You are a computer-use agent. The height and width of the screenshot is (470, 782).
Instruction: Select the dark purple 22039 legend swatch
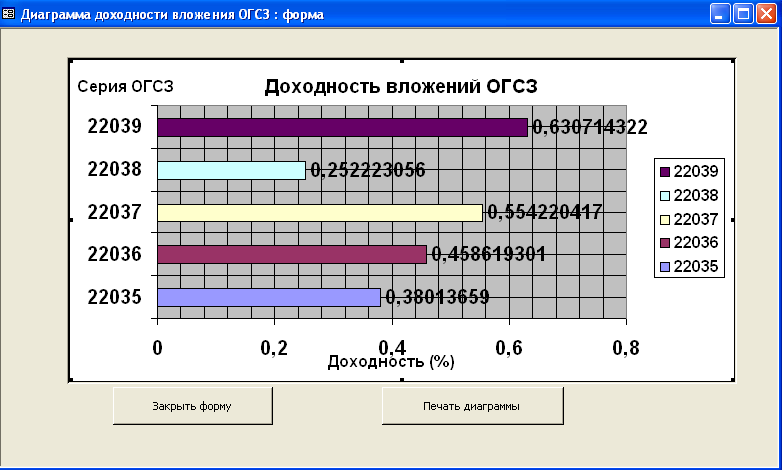[665, 172]
